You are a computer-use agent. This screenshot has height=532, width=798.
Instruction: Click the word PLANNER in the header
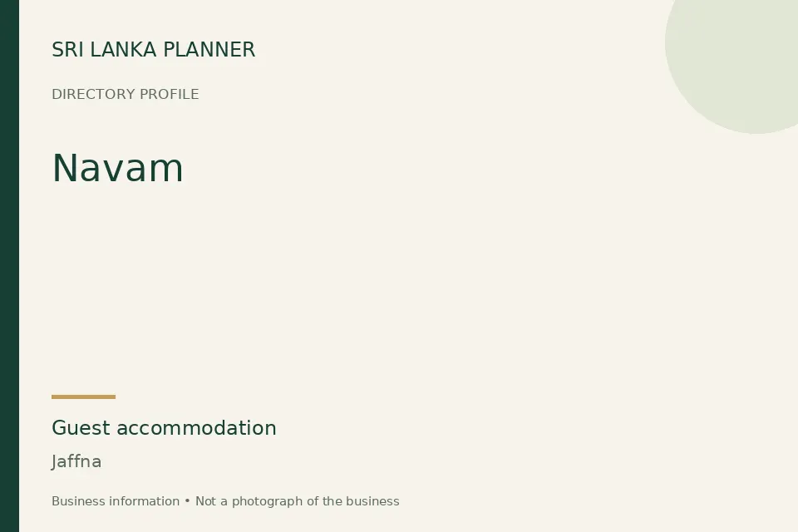[209, 50]
